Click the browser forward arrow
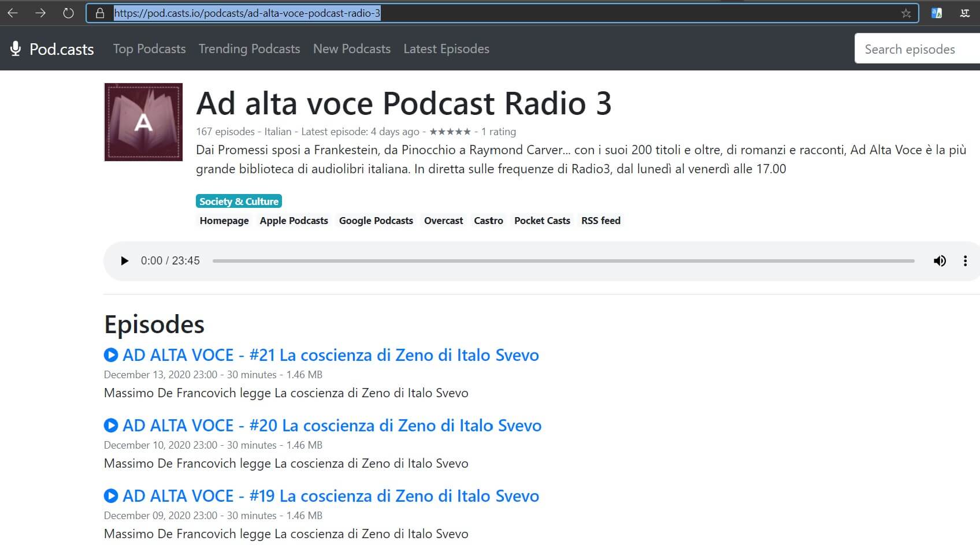 coord(40,13)
